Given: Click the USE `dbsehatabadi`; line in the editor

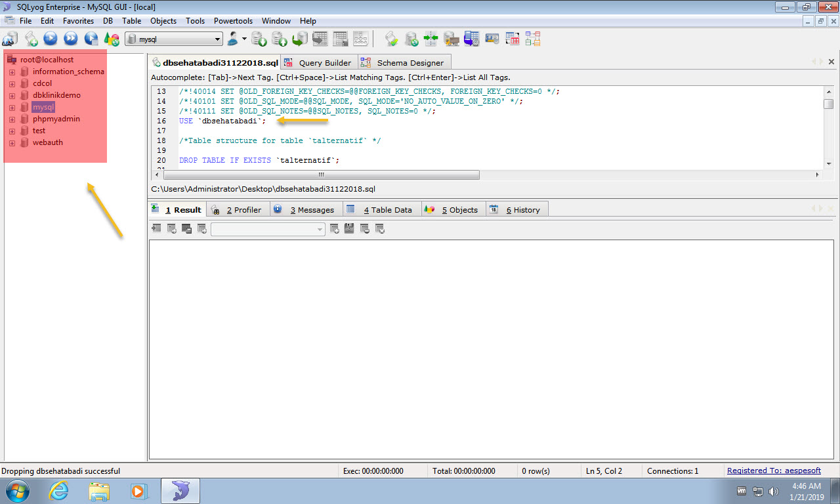Looking at the screenshot, I should [222, 121].
